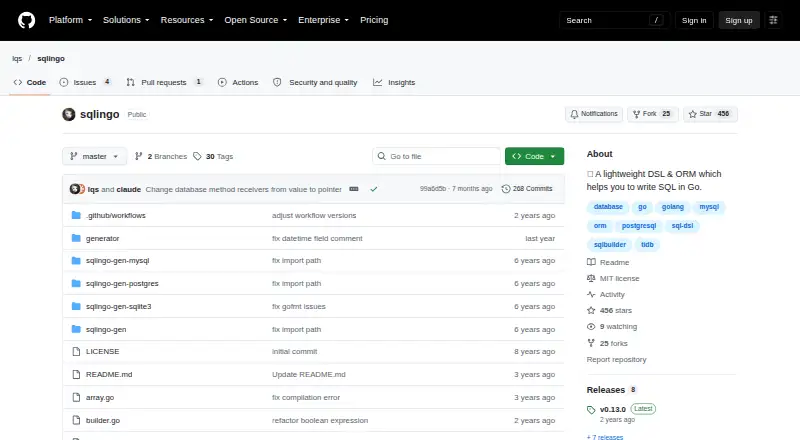Screen dimensions: 800x440
Task: Click the README.md file icon
Action: click(76, 375)
